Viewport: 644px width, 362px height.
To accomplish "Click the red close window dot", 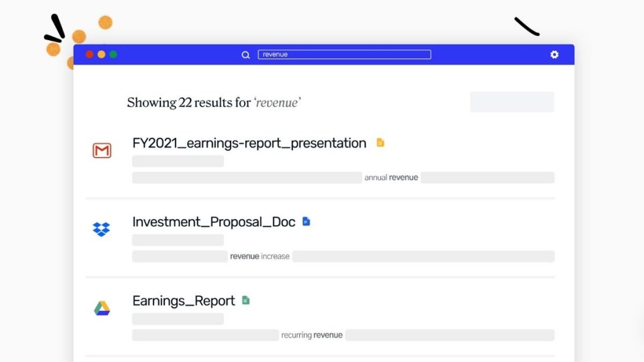I will point(89,55).
